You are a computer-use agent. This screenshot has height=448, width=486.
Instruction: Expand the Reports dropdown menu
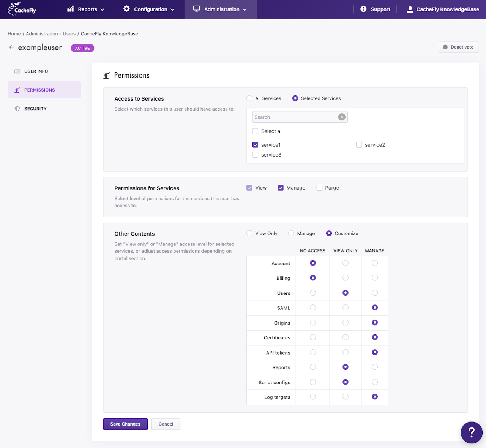tap(86, 9)
